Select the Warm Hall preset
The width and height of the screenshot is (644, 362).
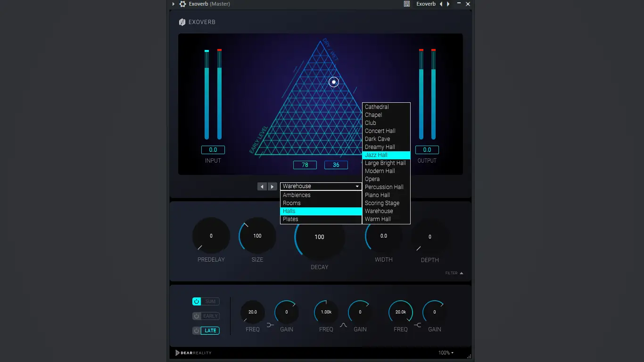click(386, 219)
